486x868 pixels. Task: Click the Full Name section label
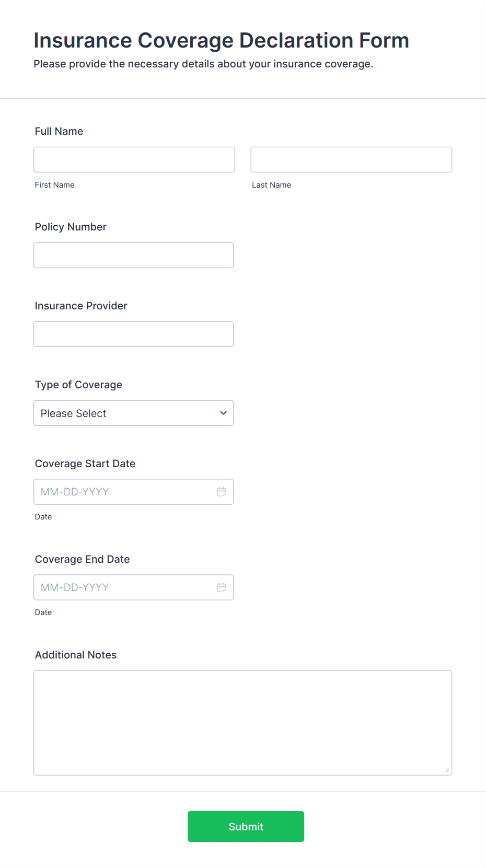point(59,131)
